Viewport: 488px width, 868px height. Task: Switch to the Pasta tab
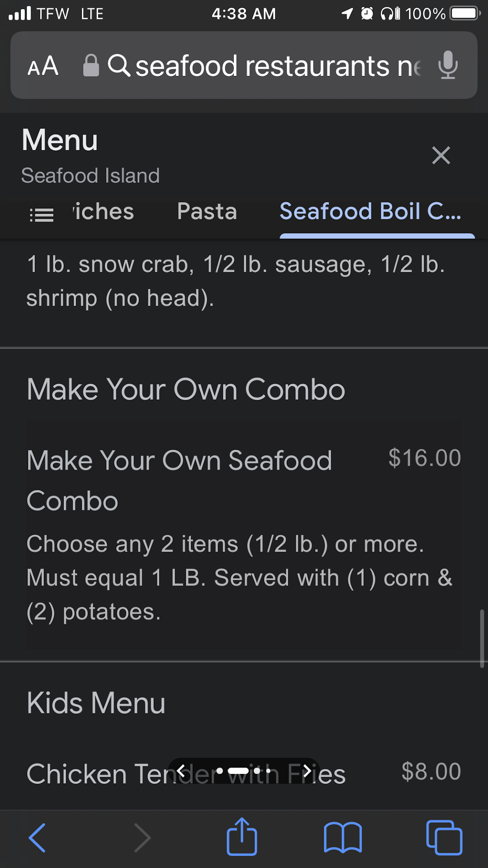coord(207,212)
